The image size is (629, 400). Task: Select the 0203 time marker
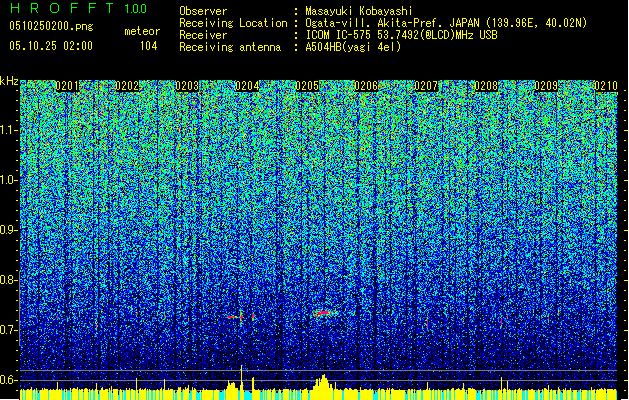(x=187, y=86)
